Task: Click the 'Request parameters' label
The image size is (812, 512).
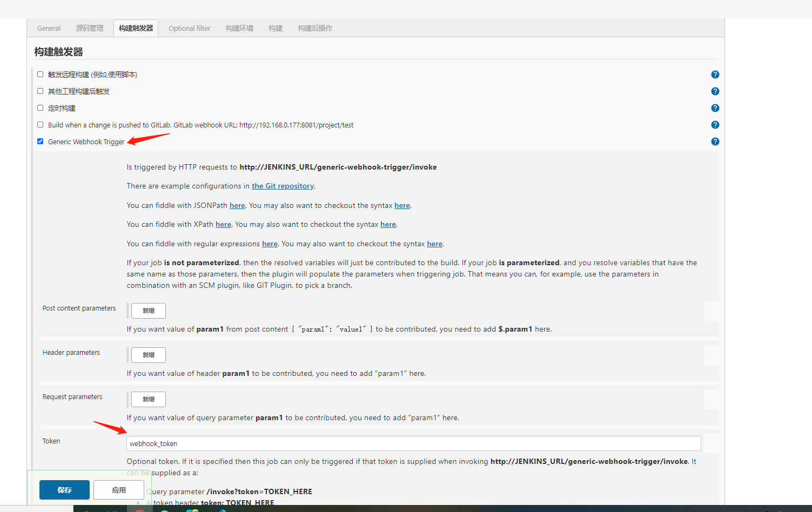Action: click(72, 397)
